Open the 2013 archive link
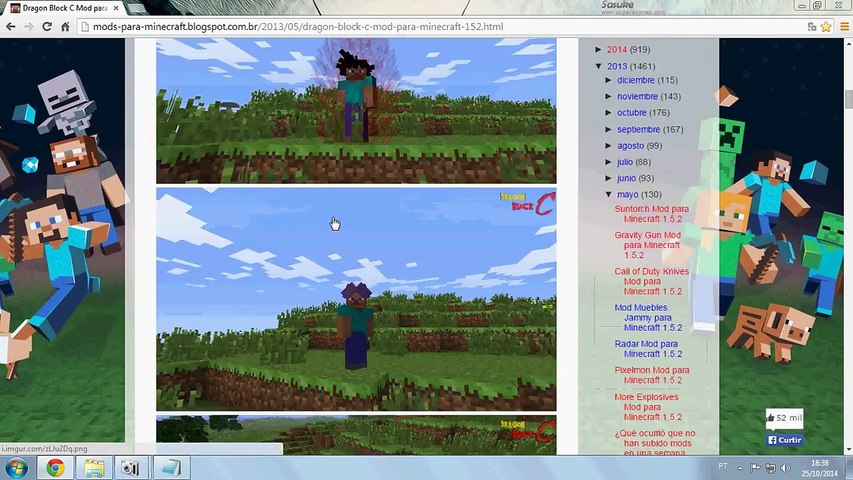The width and height of the screenshot is (853, 480). tap(617, 66)
